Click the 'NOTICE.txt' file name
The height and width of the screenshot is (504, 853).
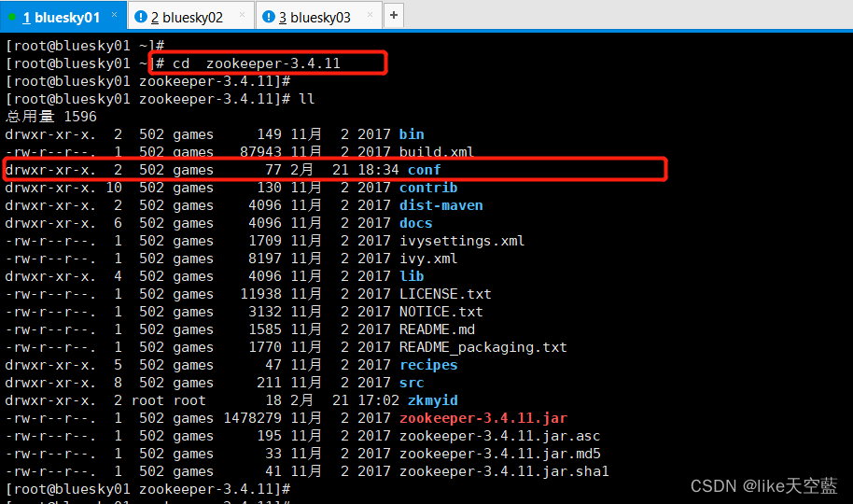[440, 312]
